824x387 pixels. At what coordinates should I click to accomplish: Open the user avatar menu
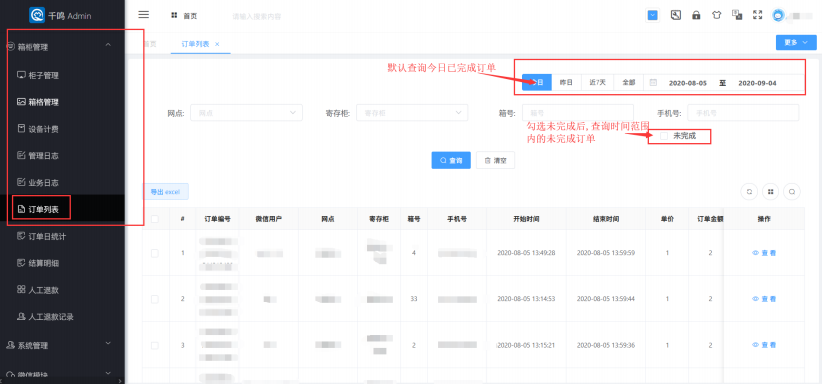[778, 15]
